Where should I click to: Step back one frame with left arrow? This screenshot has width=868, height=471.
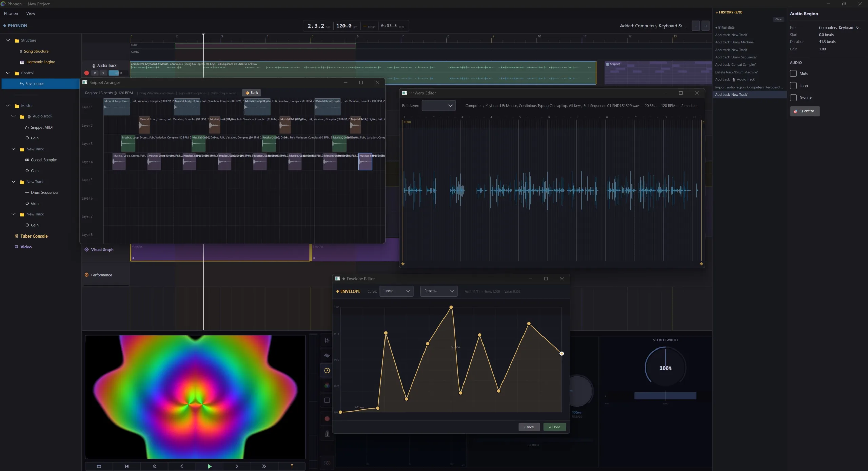click(182, 466)
